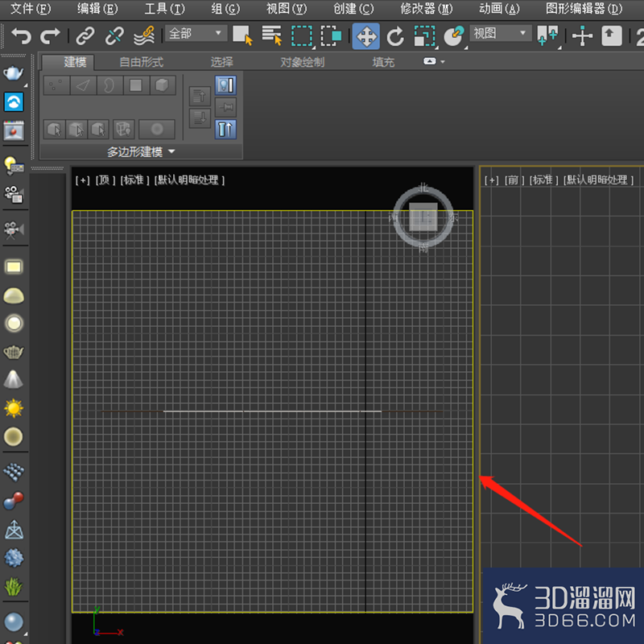Click the Use Pivot Point Center flyout
This screenshot has height=644, width=644.
pos(548,36)
